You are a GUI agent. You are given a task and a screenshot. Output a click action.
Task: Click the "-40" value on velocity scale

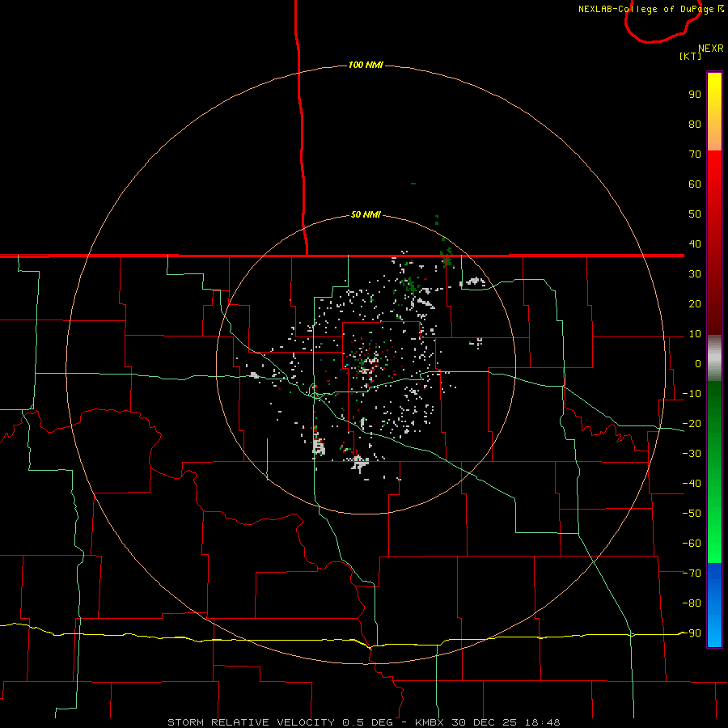click(692, 484)
